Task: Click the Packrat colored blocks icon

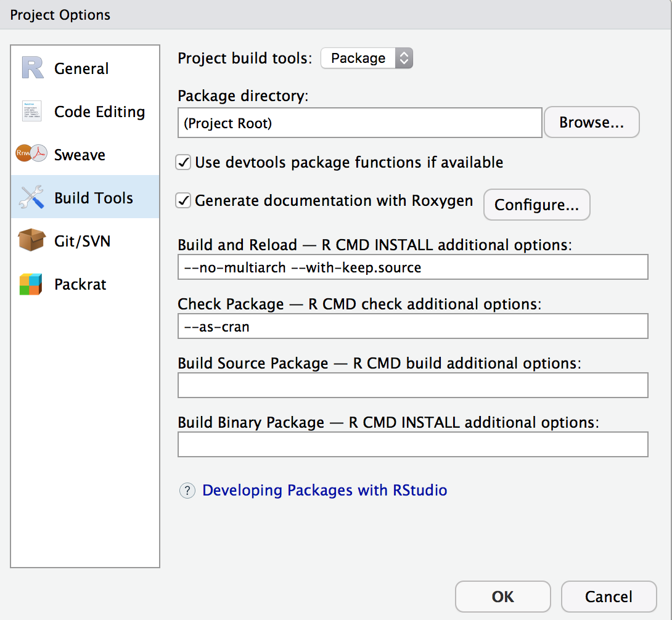Action: pyautogui.click(x=31, y=284)
